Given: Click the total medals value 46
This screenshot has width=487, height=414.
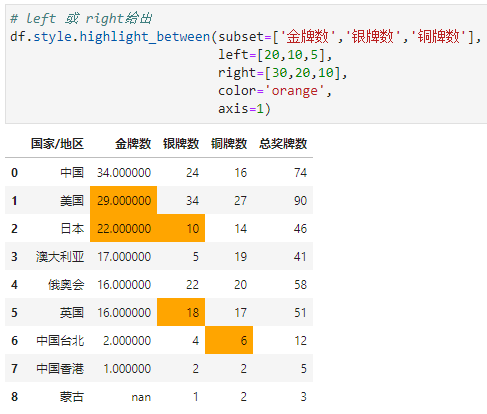Looking at the screenshot, I should point(300,229).
